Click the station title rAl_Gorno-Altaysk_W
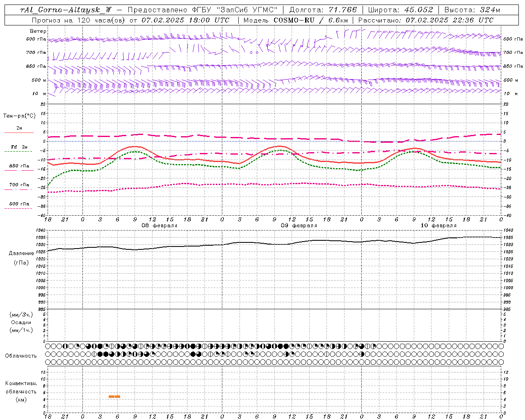Screen dimensions: 525x420 tap(66, 10)
